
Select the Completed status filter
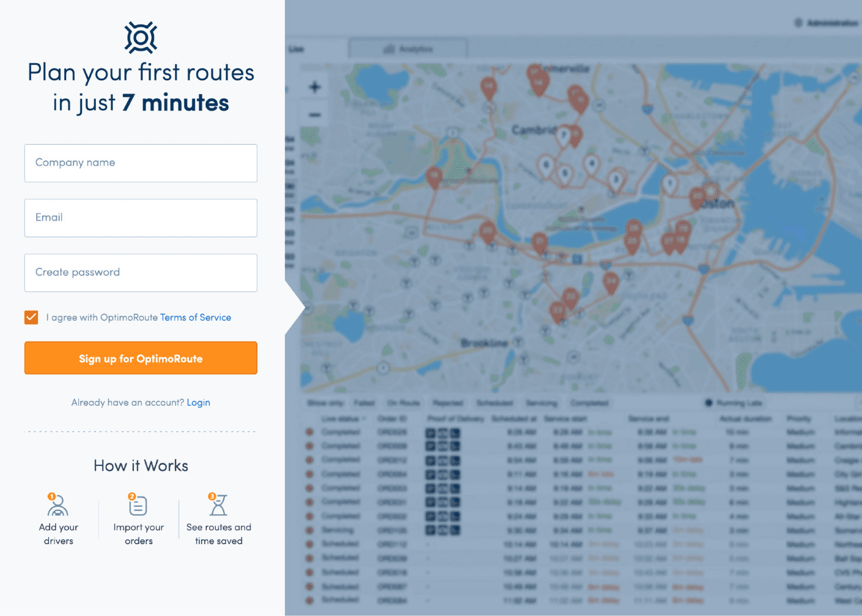(x=590, y=403)
